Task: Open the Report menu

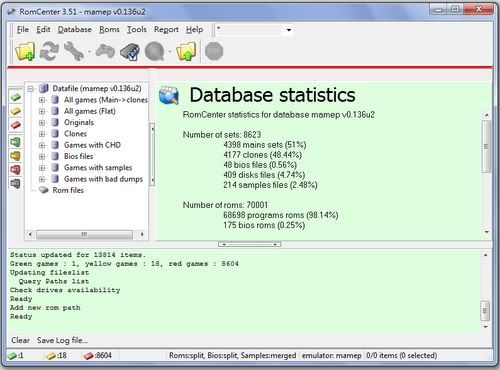Action: click(x=166, y=30)
